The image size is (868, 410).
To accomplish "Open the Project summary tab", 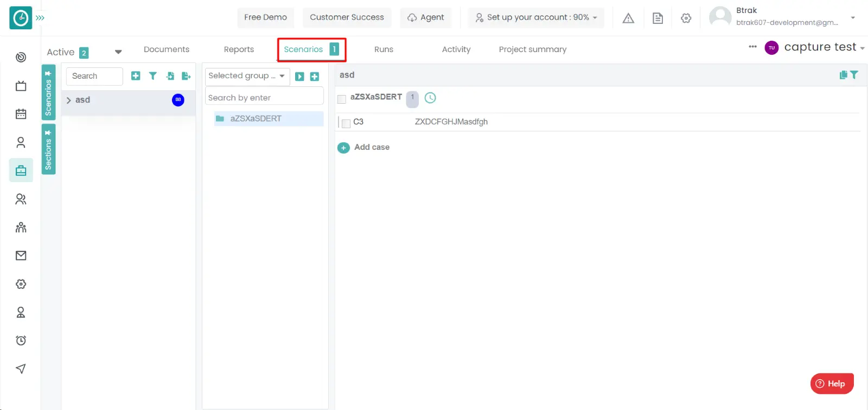I will (532, 49).
